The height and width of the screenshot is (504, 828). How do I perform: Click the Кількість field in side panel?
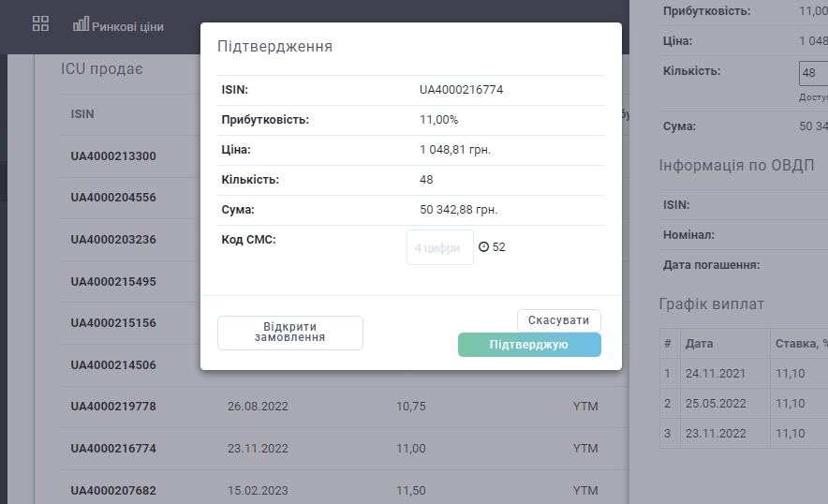pyautogui.click(x=813, y=73)
